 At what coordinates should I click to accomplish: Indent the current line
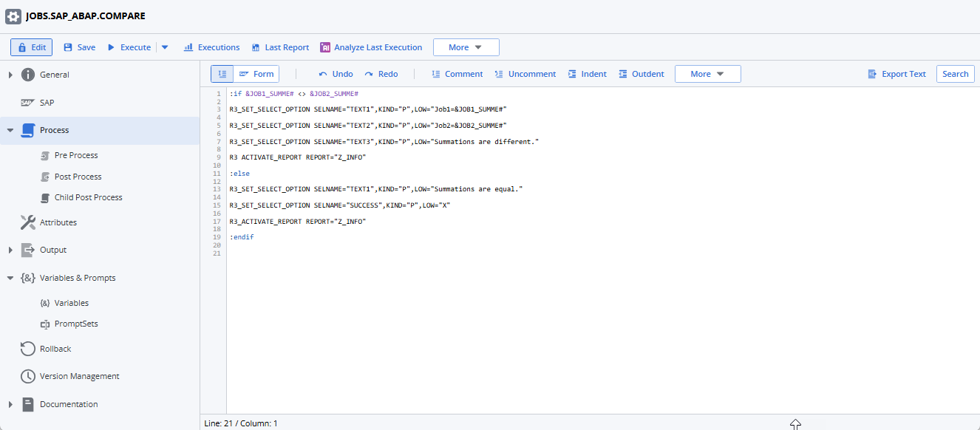588,73
